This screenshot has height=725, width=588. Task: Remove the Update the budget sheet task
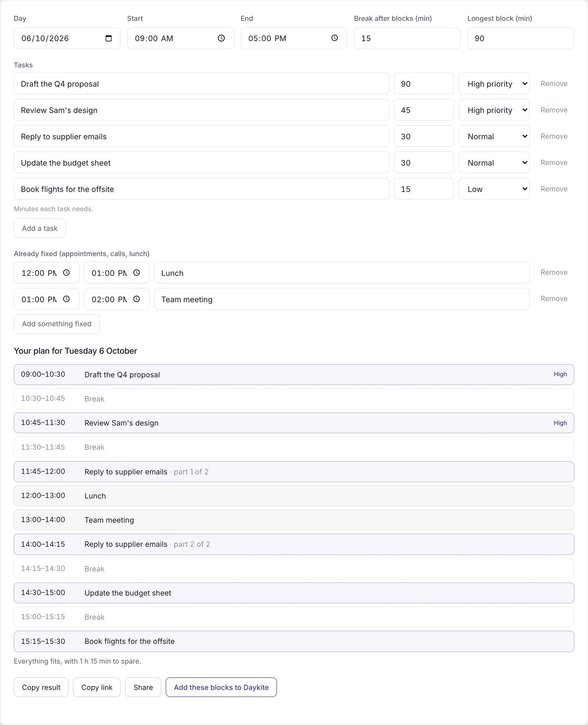point(554,163)
